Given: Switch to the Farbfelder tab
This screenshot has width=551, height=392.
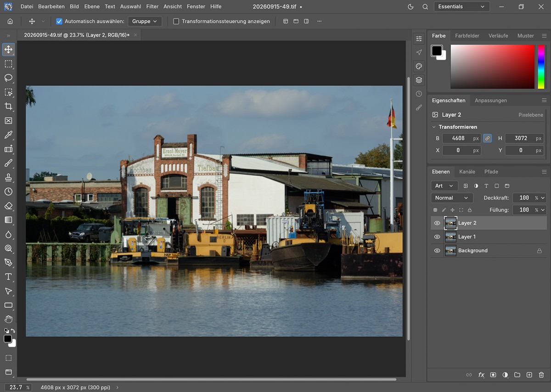Looking at the screenshot, I should click(x=467, y=35).
